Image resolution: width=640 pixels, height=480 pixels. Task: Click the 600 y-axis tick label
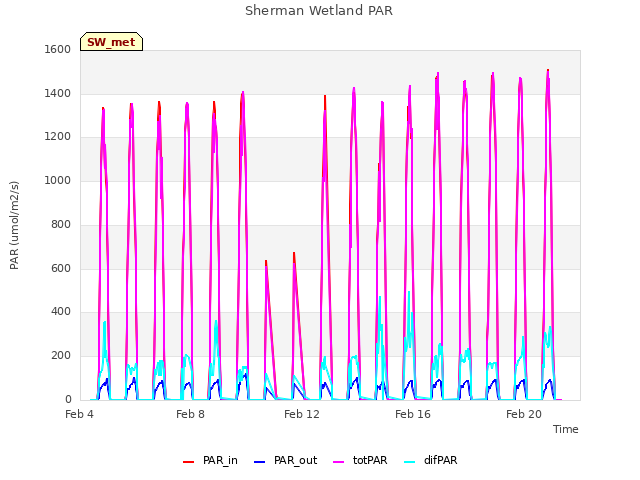point(61,269)
